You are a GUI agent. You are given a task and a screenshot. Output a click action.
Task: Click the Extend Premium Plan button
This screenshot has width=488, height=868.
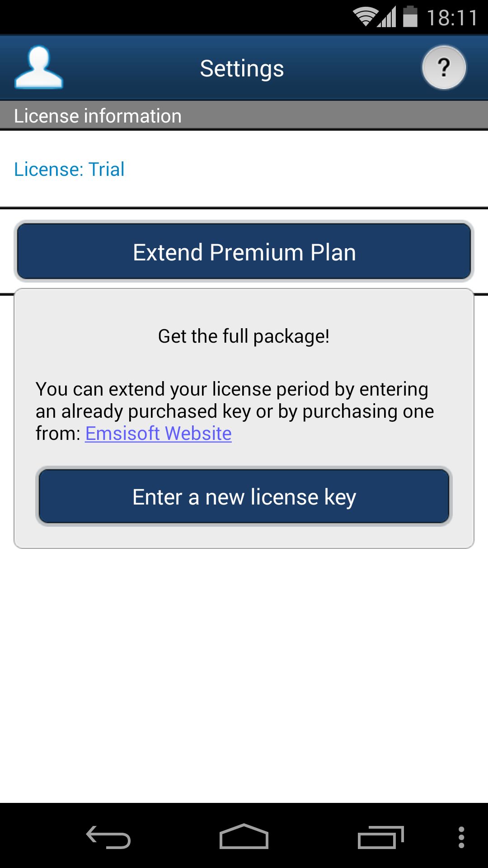click(244, 251)
